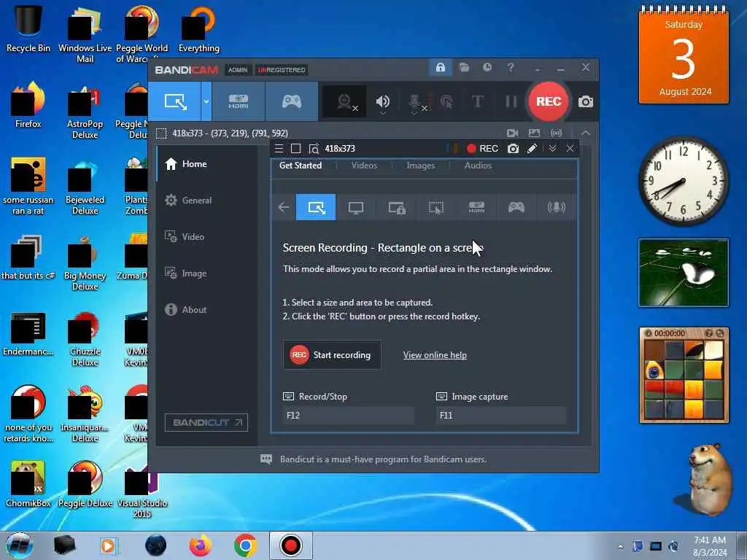Screen dimensions: 747x560
Task: Take a screenshot with large camera icon
Action: (586, 101)
